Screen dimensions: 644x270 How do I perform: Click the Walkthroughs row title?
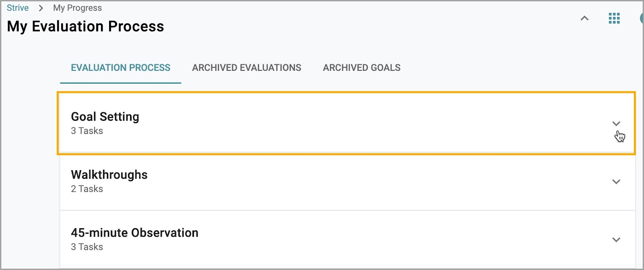pyautogui.click(x=109, y=175)
